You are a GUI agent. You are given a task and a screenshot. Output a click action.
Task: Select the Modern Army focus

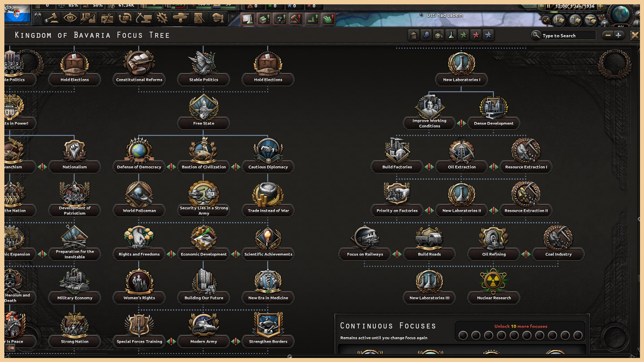tap(204, 330)
